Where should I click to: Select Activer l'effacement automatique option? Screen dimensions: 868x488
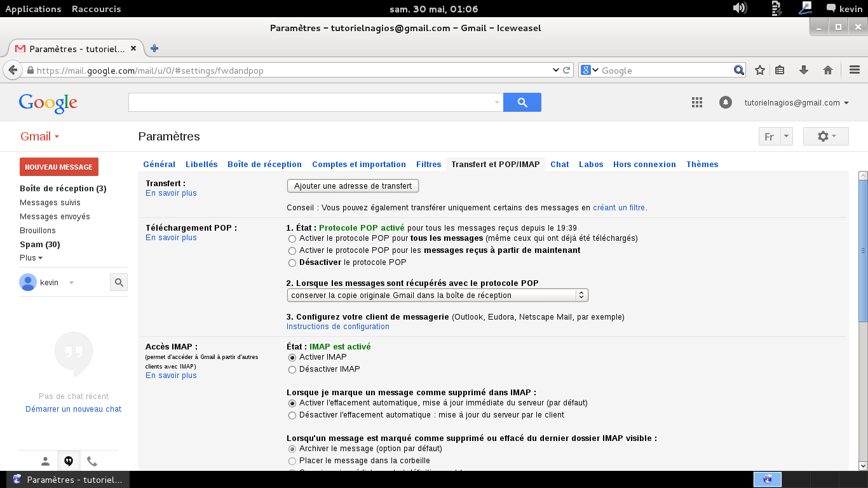click(292, 403)
